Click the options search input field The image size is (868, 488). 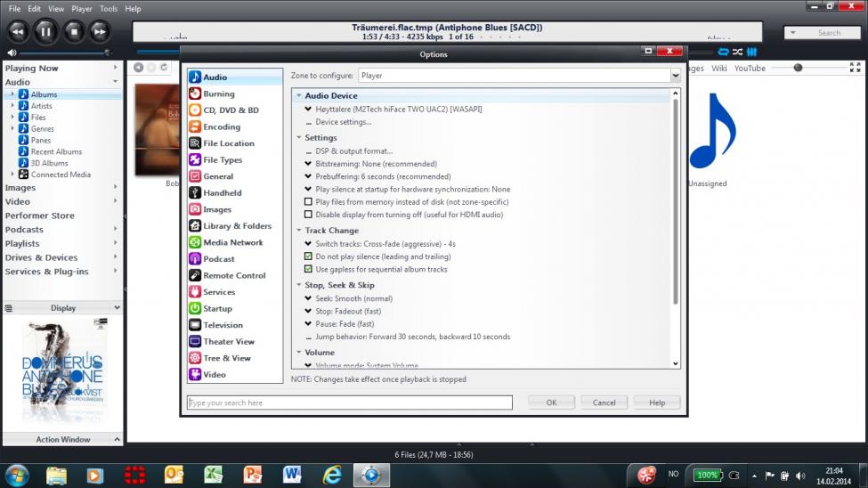350,403
